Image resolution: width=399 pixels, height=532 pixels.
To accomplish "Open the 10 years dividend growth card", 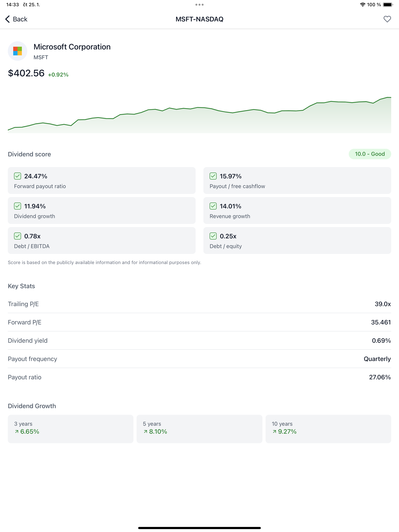I will tap(328, 429).
